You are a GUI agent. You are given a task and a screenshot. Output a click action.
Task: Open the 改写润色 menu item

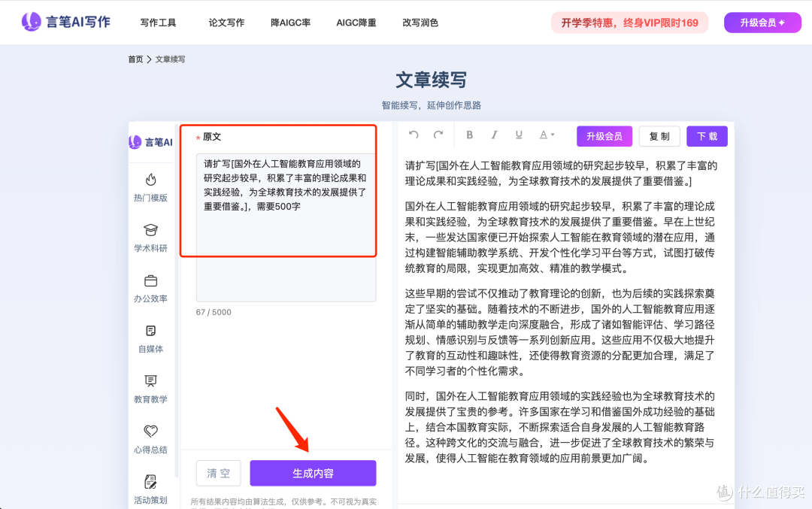(420, 23)
